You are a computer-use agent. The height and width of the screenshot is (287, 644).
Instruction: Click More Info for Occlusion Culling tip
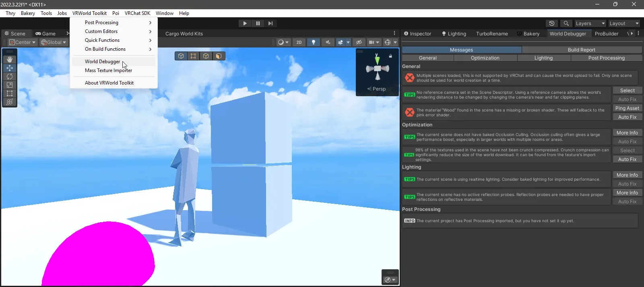(627, 133)
